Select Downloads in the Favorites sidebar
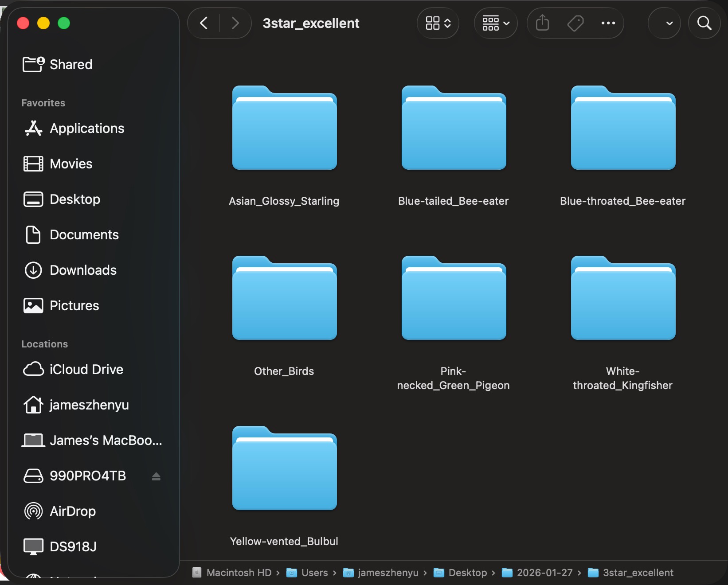Image resolution: width=728 pixels, height=585 pixels. click(83, 270)
